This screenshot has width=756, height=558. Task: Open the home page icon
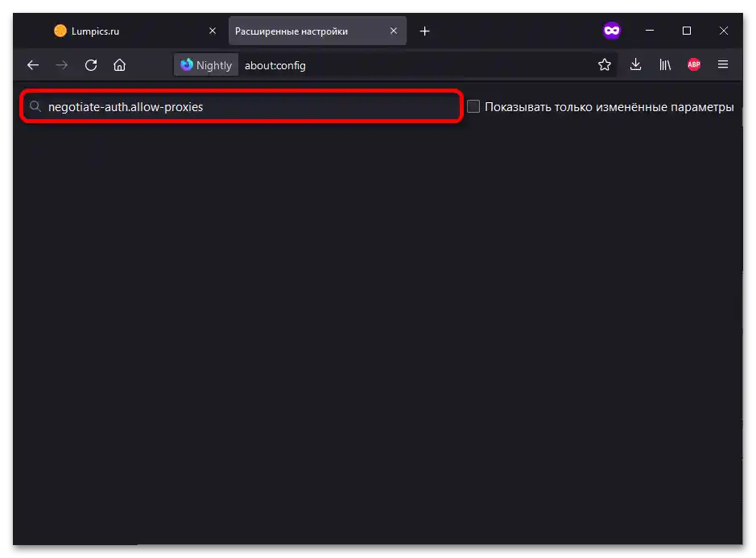(x=120, y=64)
